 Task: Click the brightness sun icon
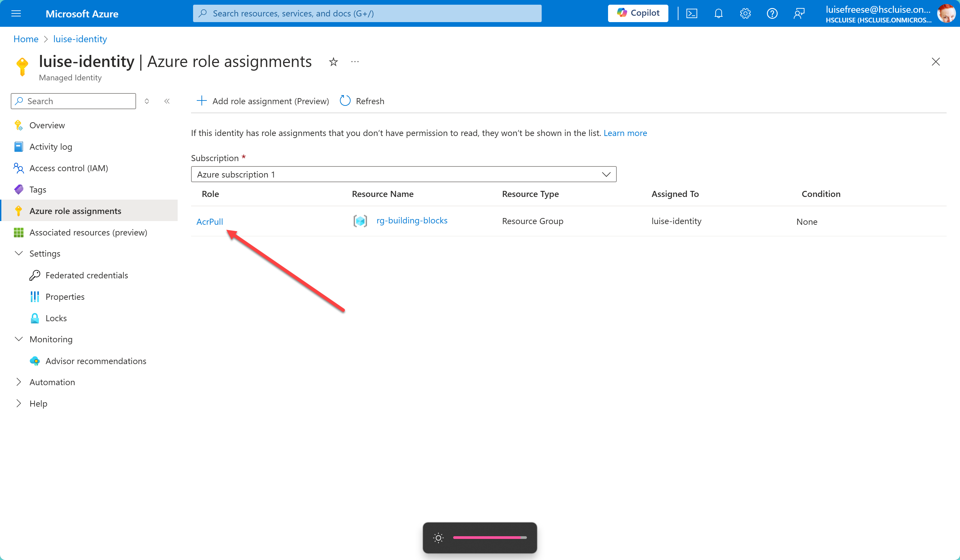pos(438,538)
